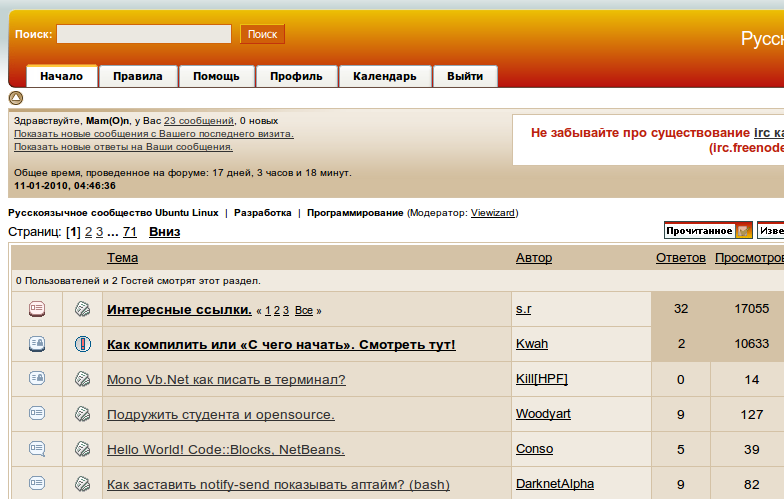Sort topics by Тема column header
This screenshot has width=784, height=499.
[122, 258]
